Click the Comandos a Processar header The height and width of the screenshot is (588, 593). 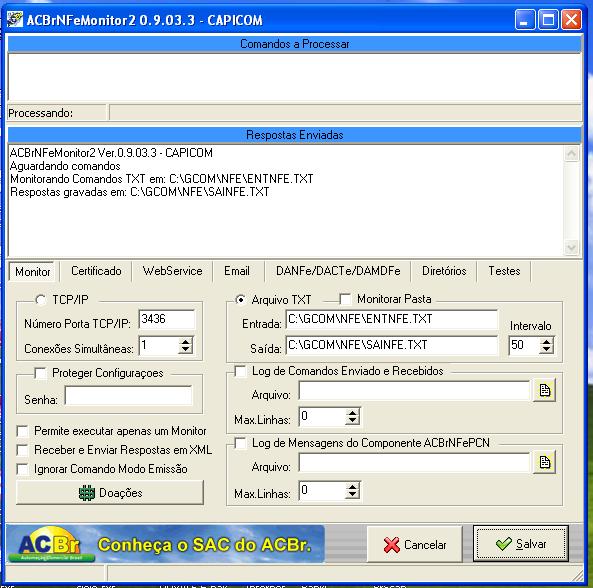point(294,44)
